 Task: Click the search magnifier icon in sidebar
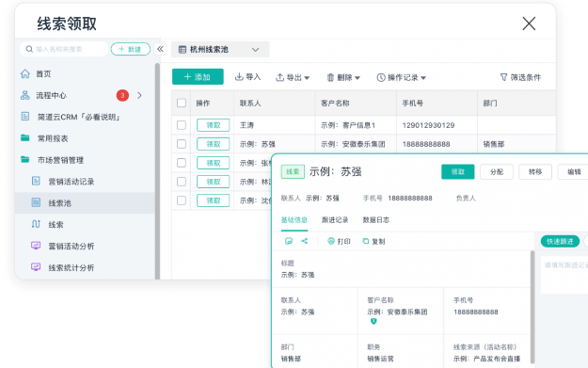[x=29, y=49]
